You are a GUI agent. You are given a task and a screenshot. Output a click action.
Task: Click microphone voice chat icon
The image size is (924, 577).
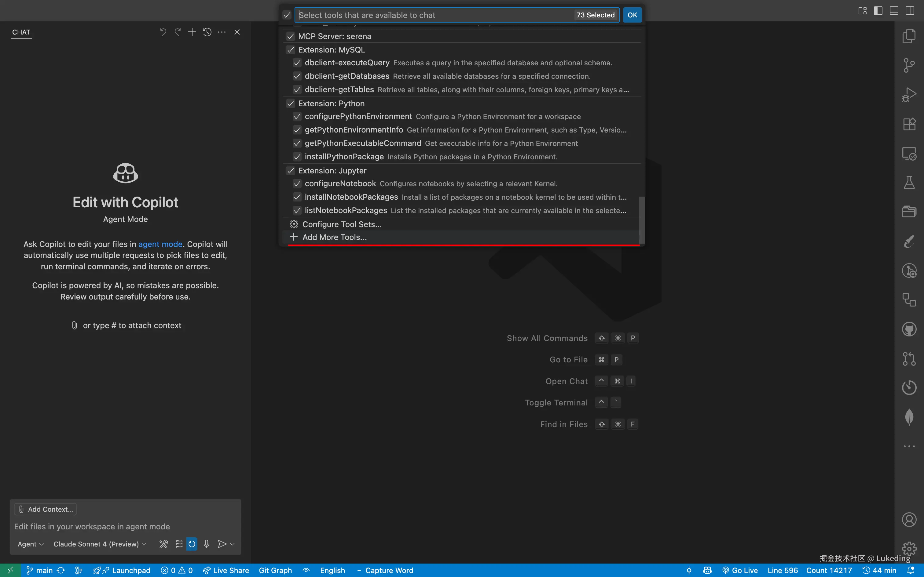point(207,544)
